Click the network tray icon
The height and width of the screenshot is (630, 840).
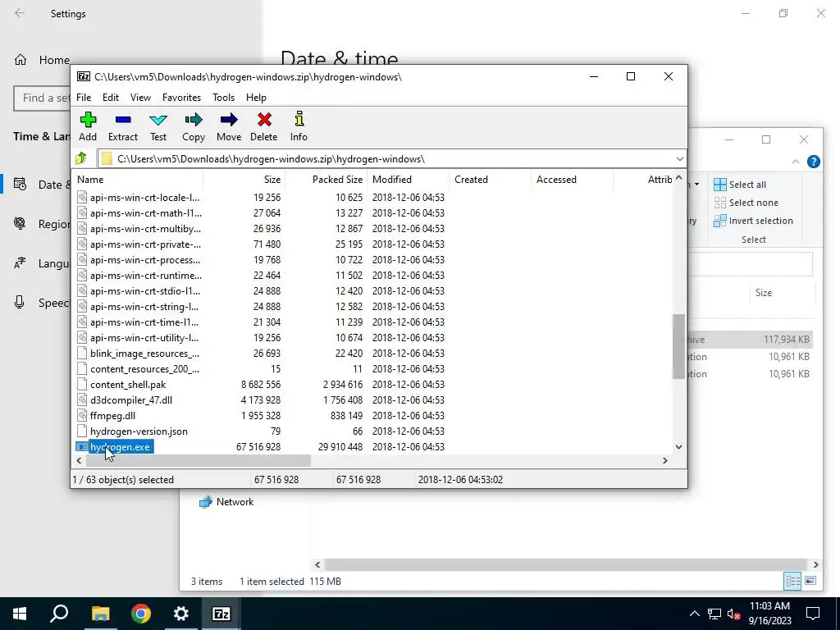[714, 614]
